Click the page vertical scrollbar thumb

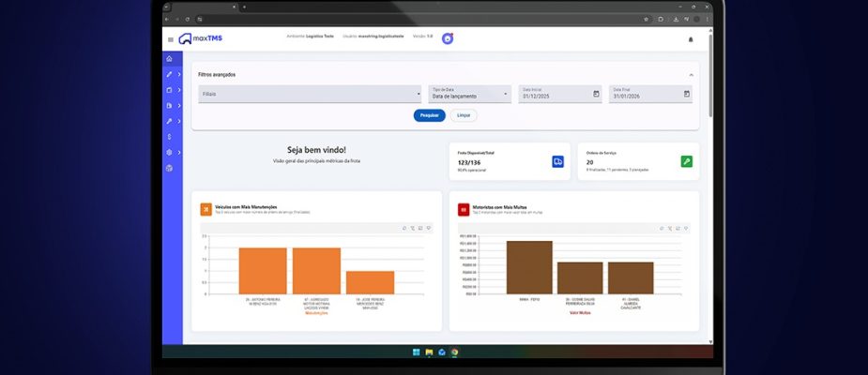(710, 75)
